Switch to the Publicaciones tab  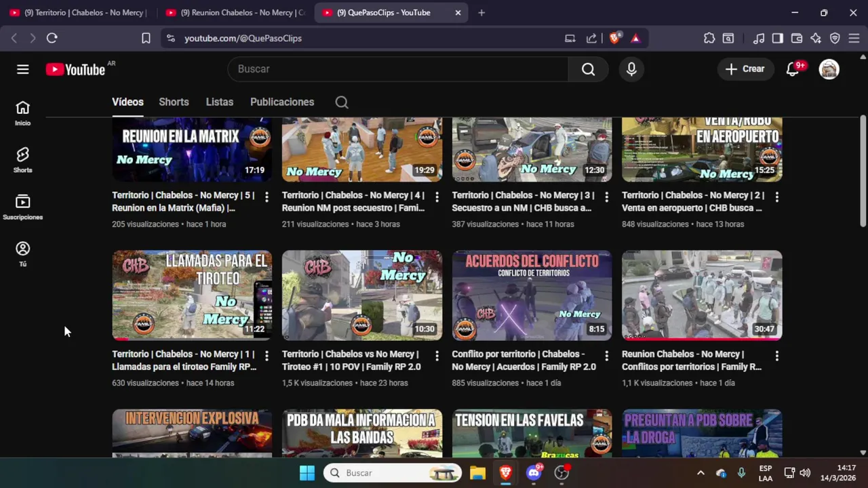[282, 102]
